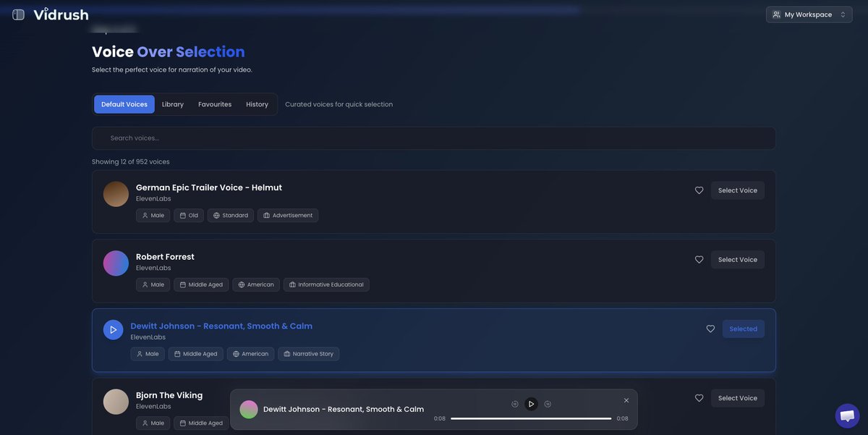Click the Selected button for Dewitt Johnson
Screen dimensions: 868x435
(x=743, y=329)
